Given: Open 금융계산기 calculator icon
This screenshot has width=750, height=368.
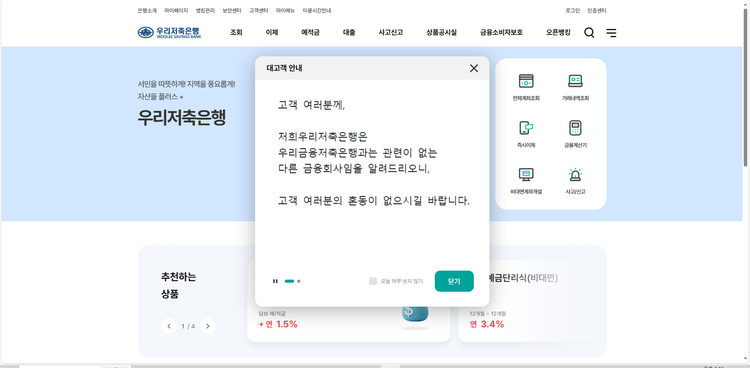Looking at the screenshot, I should pos(575,134).
